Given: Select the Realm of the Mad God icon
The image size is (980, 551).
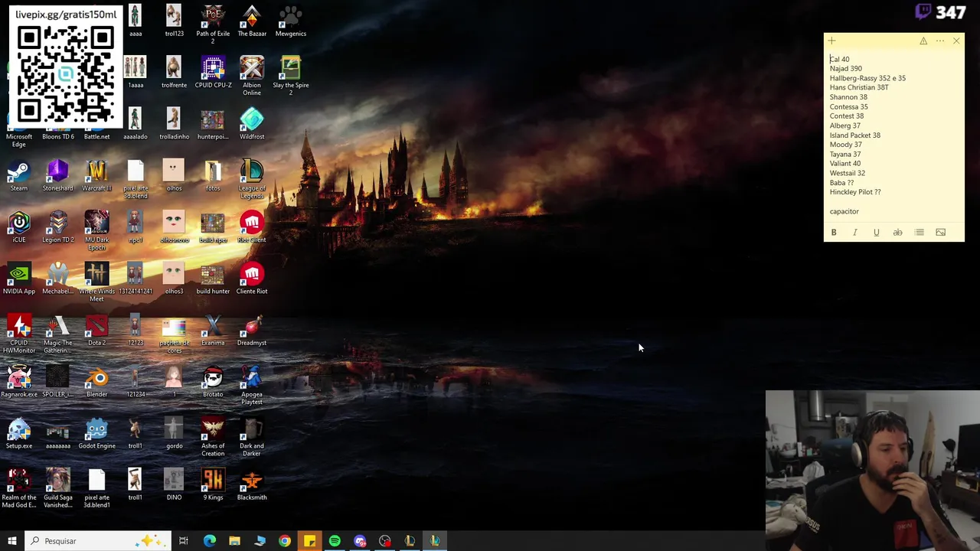Looking at the screenshot, I should (x=19, y=488).
